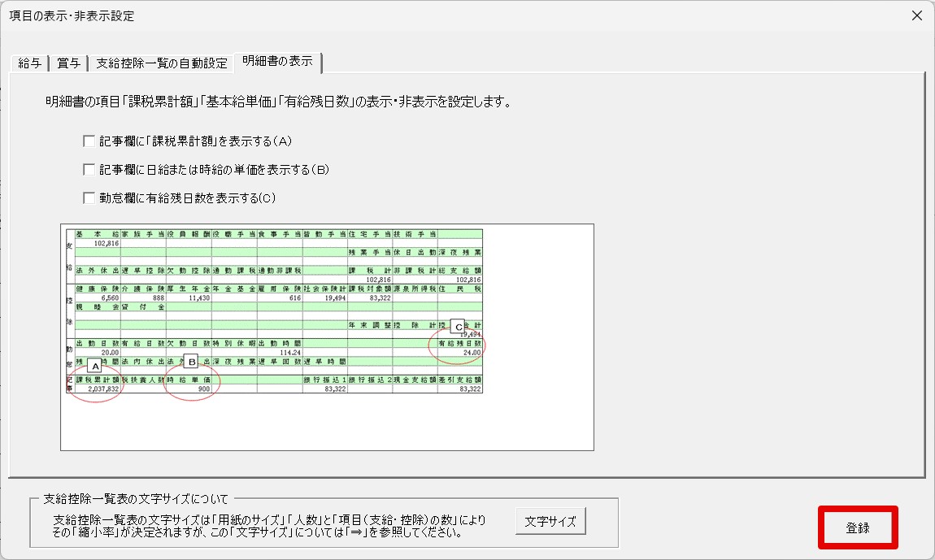Select the circled 900 時給単価 value
The image size is (935, 560).
point(204,389)
